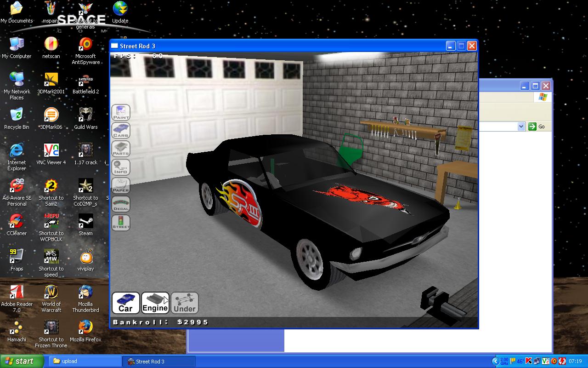Select the Shortcut to Sam2 icon
Screen dimensions: 588x368
tap(51, 192)
